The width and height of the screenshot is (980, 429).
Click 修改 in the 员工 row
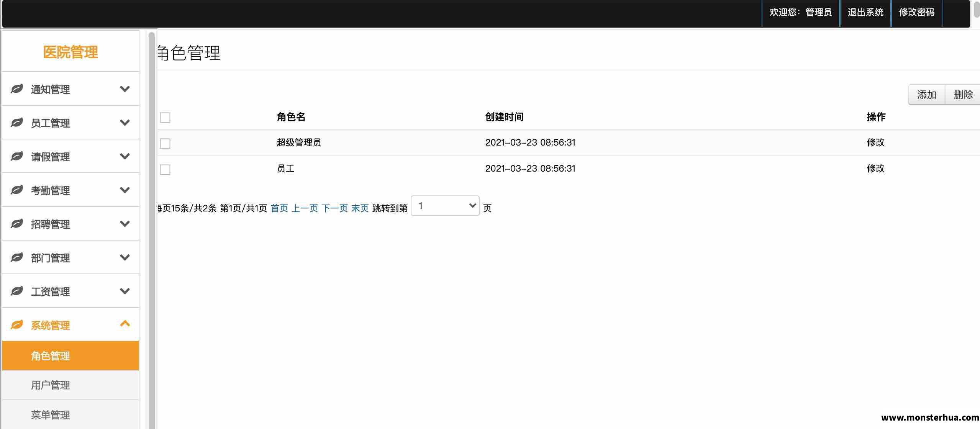click(x=875, y=169)
